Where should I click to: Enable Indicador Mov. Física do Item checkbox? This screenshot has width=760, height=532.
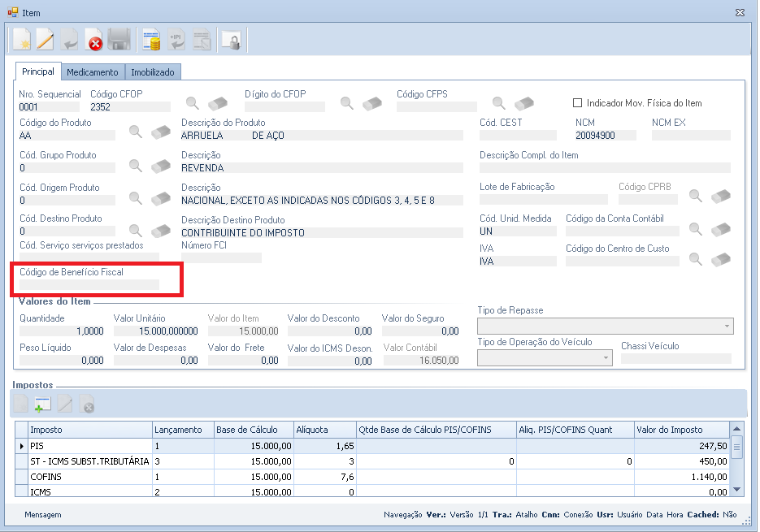(x=578, y=103)
